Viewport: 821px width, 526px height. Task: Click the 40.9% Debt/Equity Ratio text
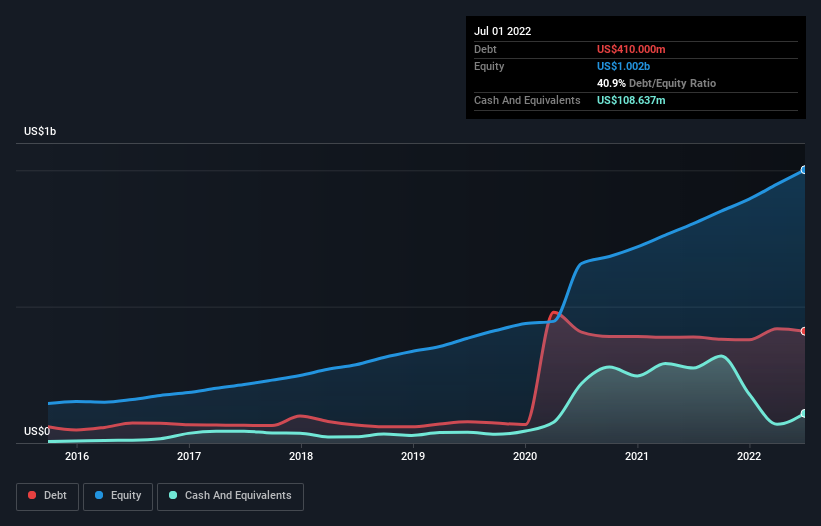click(657, 83)
